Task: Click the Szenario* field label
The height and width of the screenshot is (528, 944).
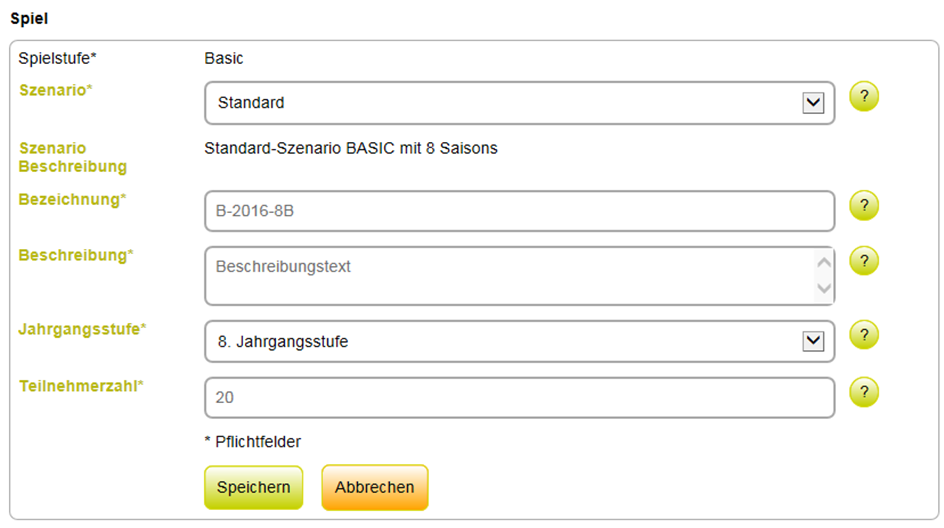Action: pyautogui.click(x=55, y=90)
